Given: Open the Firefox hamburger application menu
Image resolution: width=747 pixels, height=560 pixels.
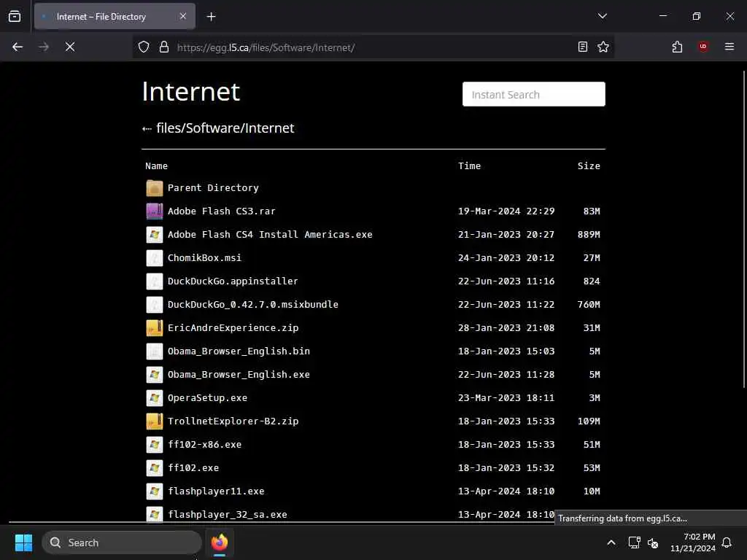Looking at the screenshot, I should 729,47.
